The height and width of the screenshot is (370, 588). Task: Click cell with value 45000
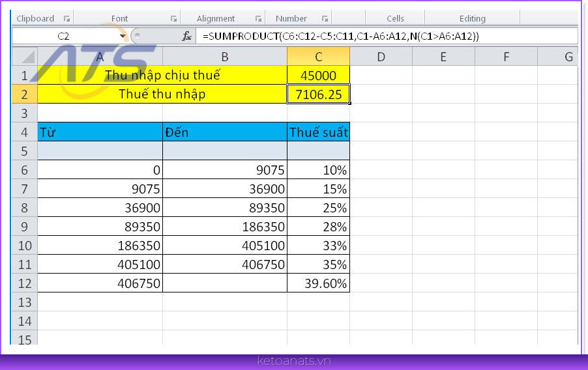point(318,76)
